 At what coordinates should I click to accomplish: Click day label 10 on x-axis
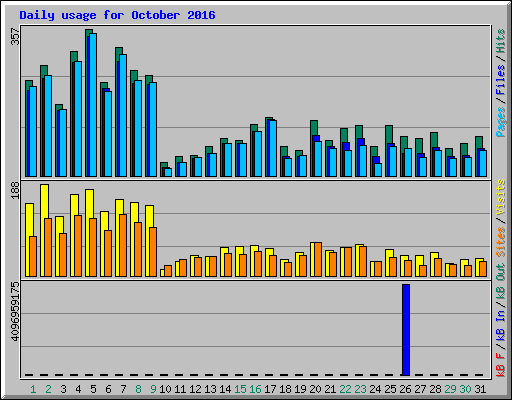pos(165,389)
